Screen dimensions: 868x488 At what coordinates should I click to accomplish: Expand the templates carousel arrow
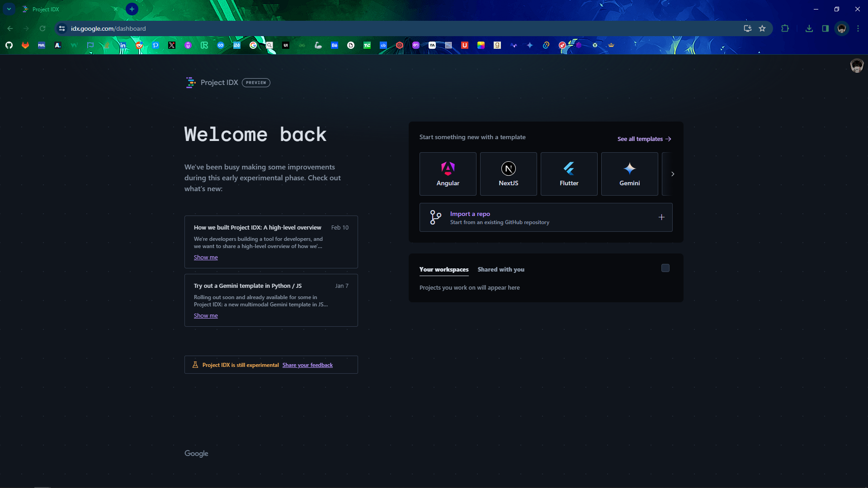[672, 174]
